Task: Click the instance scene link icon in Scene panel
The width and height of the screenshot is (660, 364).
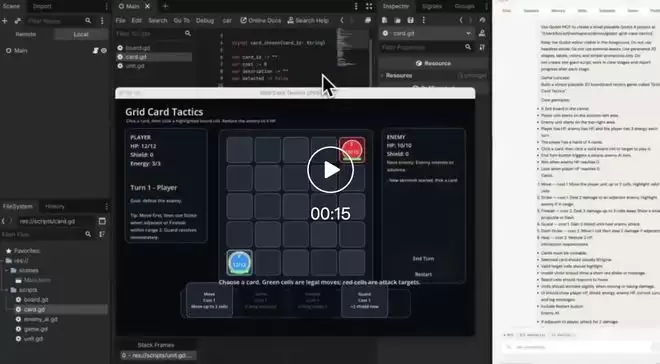Action: (x=18, y=21)
